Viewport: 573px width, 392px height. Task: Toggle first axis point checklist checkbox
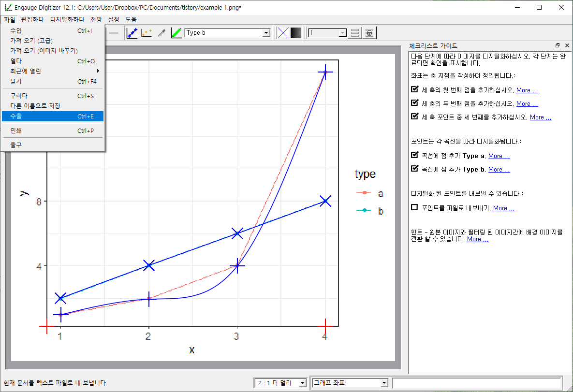pyautogui.click(x=414, y=89)
